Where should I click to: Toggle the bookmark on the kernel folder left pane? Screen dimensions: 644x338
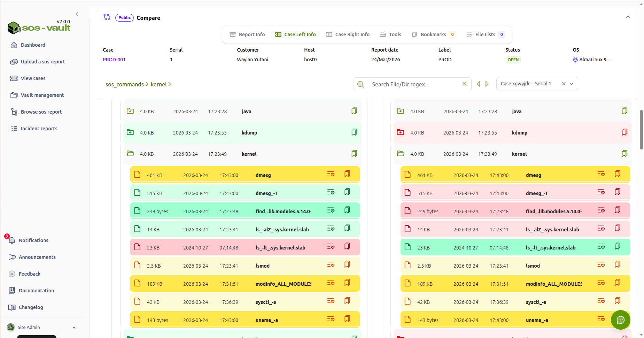click(354, 153)
